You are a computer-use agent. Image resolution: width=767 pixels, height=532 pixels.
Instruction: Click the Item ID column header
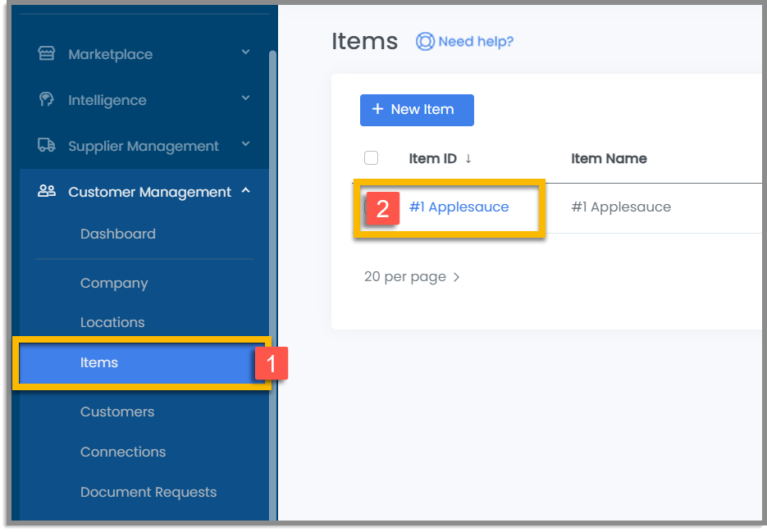[432, 158]
